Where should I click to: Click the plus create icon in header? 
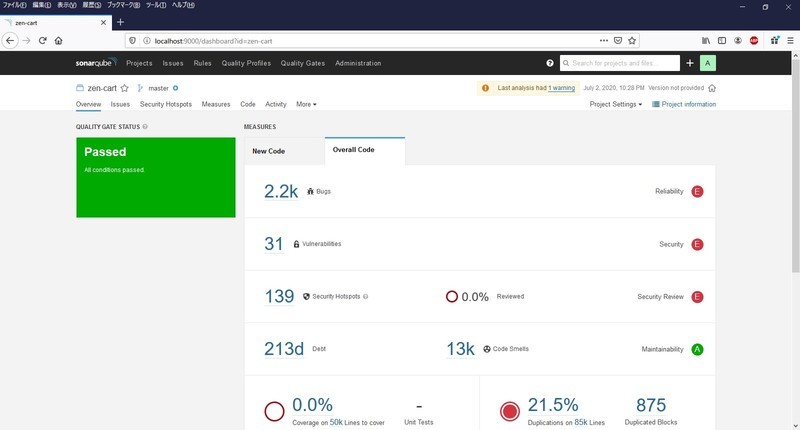[690, 63]
